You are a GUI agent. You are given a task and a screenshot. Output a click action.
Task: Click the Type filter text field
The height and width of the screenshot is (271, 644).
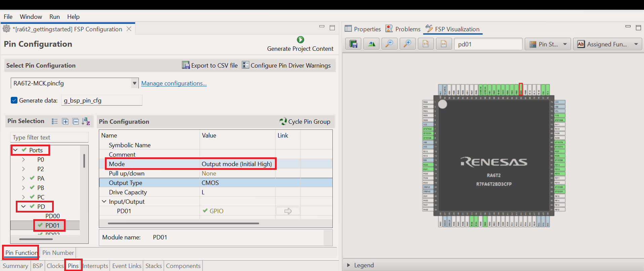coord(50,137)
